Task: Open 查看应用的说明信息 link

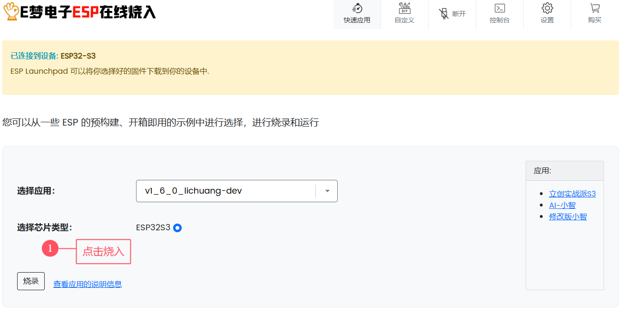Action: [x=88, y=284]
